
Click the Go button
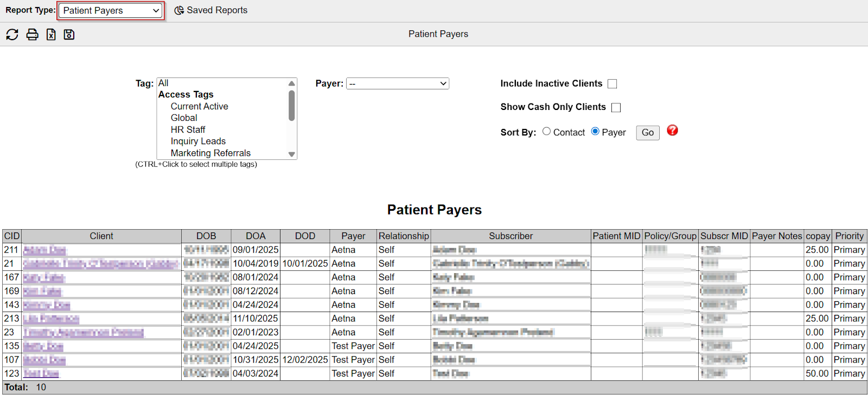(648, 133)
